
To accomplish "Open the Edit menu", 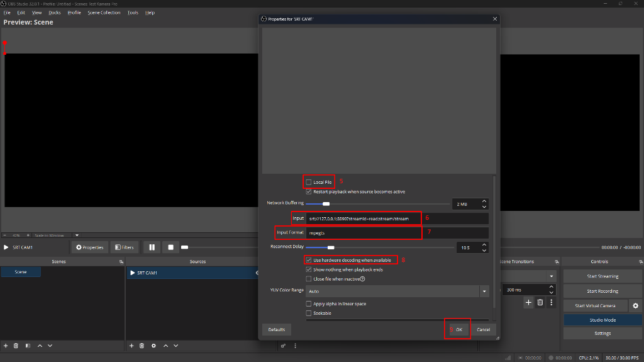I will [x=21, y=13].
